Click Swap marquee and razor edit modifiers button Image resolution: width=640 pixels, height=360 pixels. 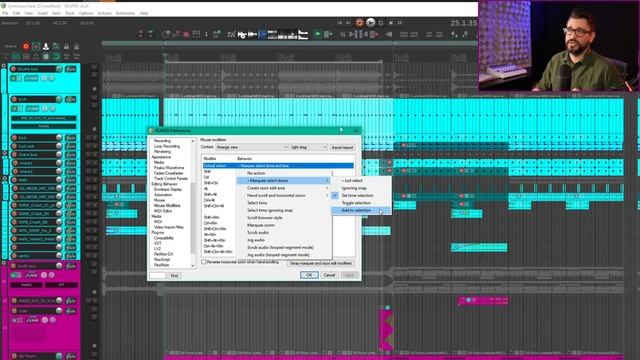click(x=321, y=263)
